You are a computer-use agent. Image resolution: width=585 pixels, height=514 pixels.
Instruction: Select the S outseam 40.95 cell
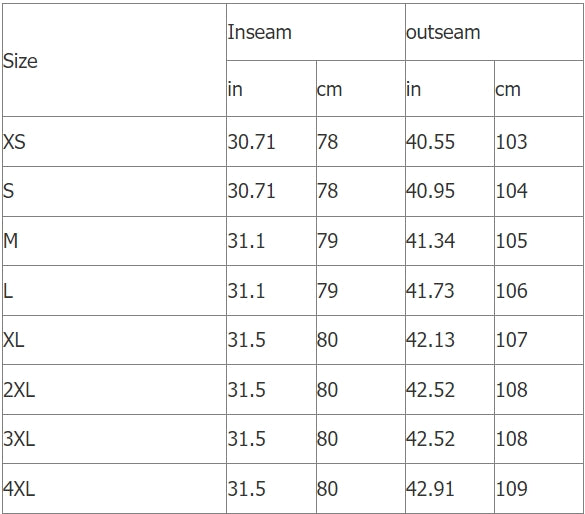click(x=450, y=191)
